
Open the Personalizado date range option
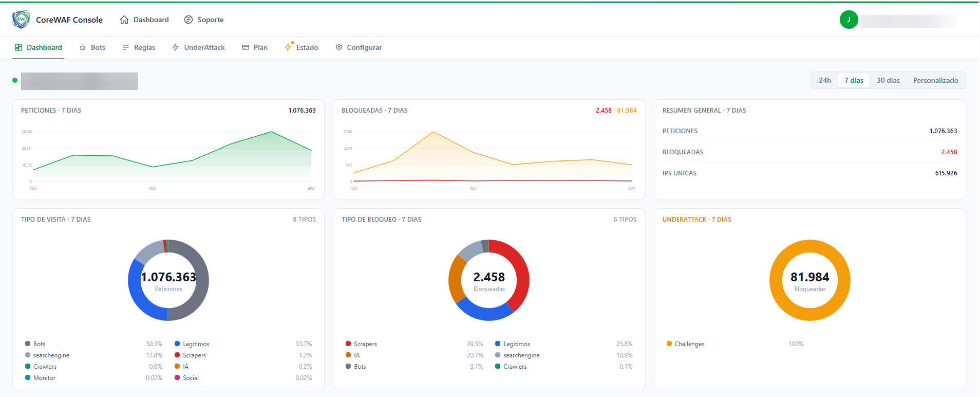tap(935, 80)
